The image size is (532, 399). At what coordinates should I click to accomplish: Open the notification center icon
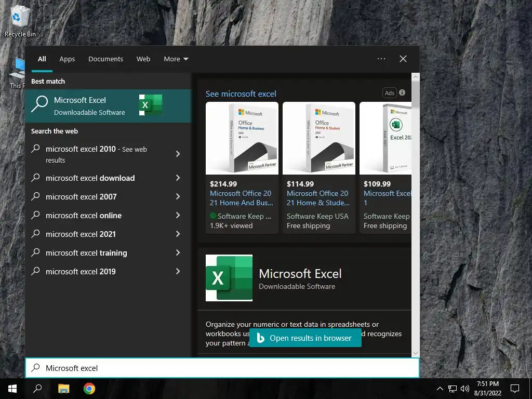coord(515,389)
